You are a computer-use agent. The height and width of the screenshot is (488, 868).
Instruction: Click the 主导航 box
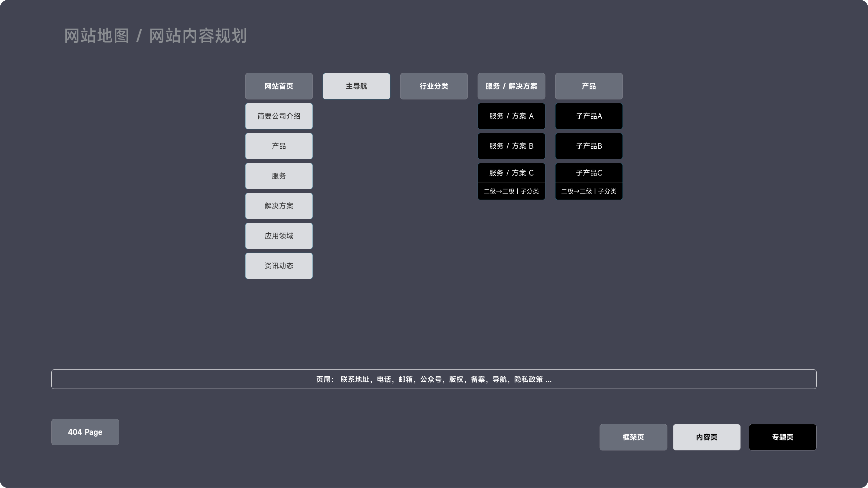[356, 86]
